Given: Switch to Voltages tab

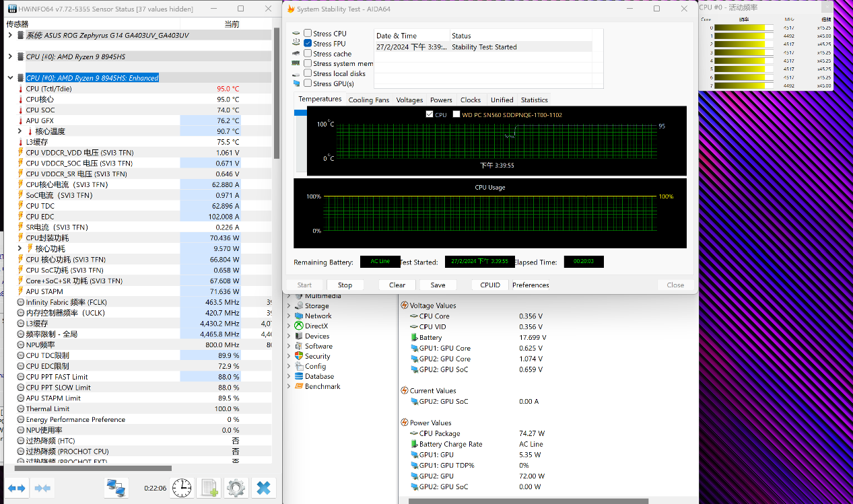Looking at the screenshot, I should (x=409, y=100).
